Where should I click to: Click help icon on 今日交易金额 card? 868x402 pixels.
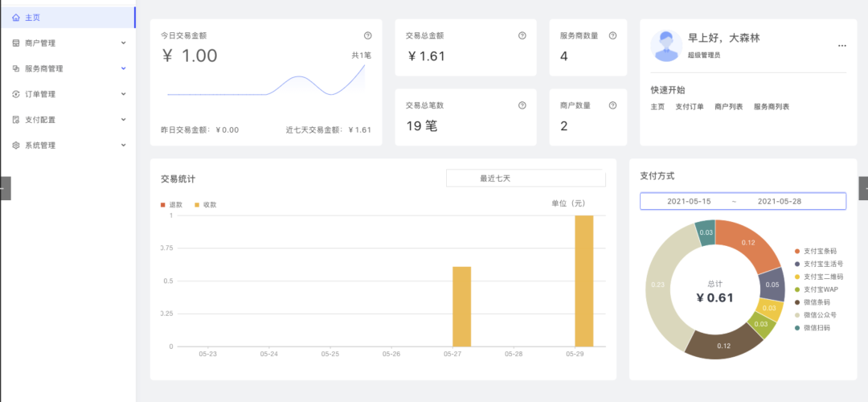(368, 35)
